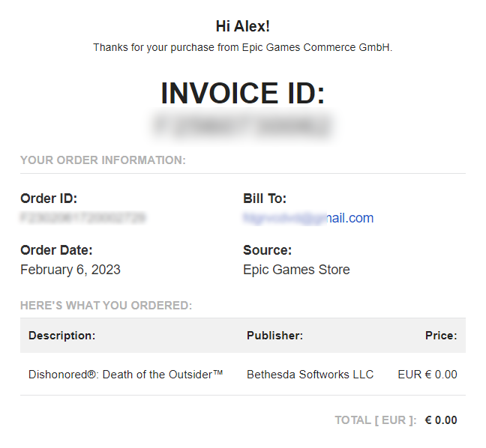Click the February 6, 2023 date

click(70, 270)
